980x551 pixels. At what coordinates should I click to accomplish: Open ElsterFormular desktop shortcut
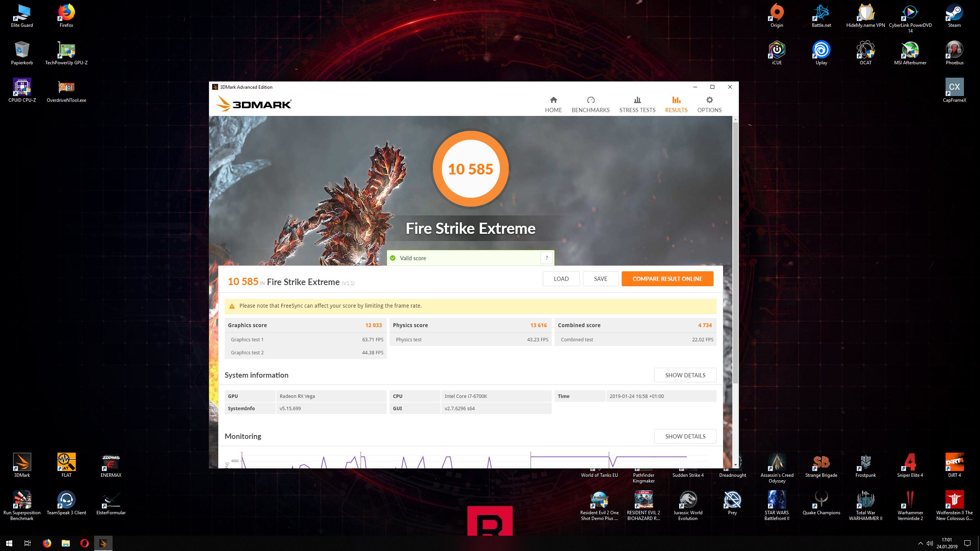111,504
